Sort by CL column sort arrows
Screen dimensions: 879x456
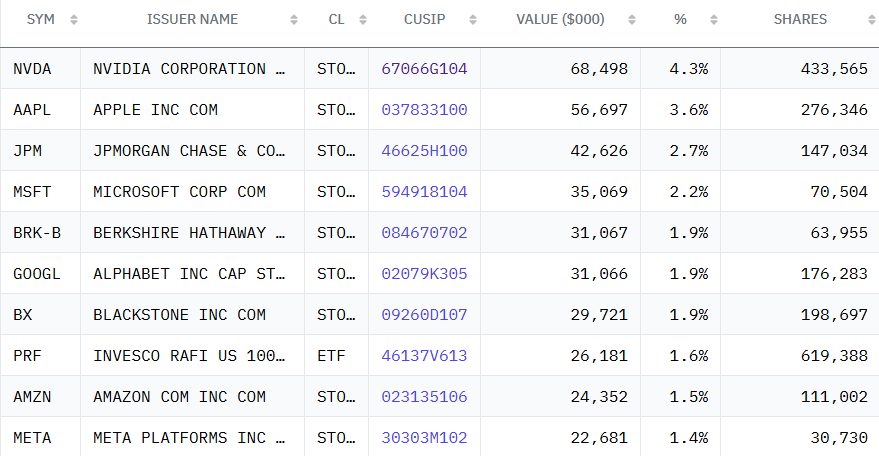tap(363, 20)
